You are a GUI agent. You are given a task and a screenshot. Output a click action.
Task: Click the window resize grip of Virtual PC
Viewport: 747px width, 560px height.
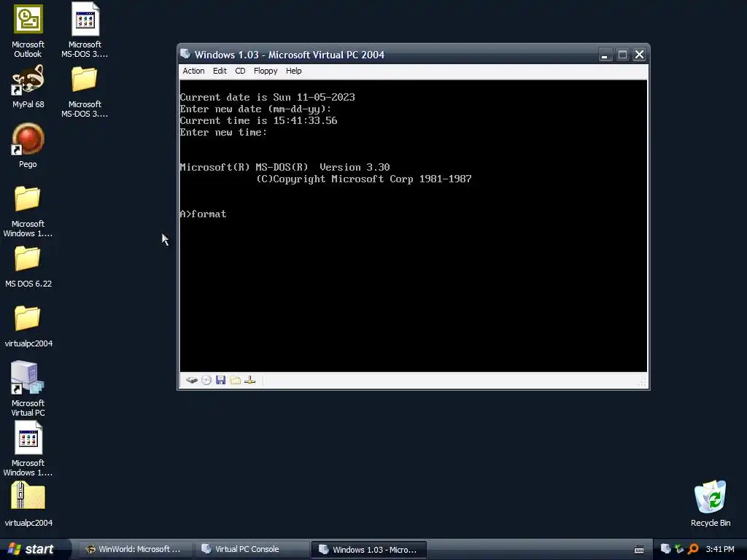pyautogui.click(x=642, y=381)
